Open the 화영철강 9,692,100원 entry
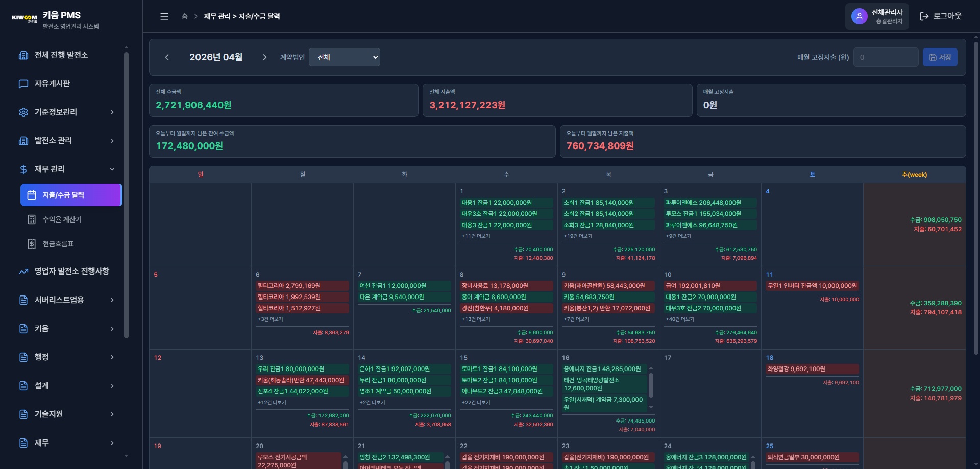 [x=813, y=369]
